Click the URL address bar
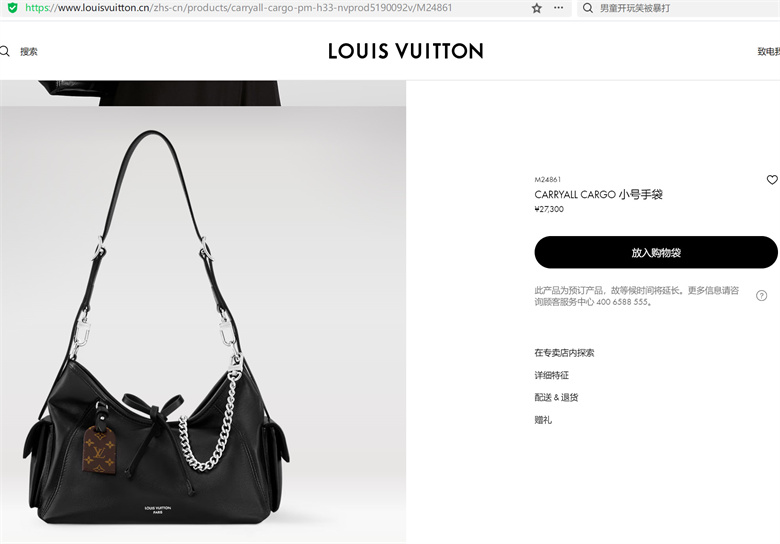780x544 pixels. [x=239, y=8]
